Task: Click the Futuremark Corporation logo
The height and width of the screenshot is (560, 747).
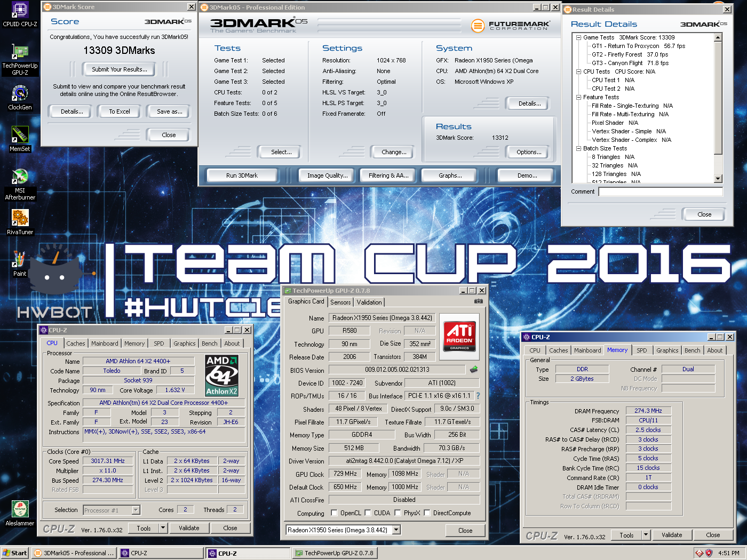Action: pos(511,25)
